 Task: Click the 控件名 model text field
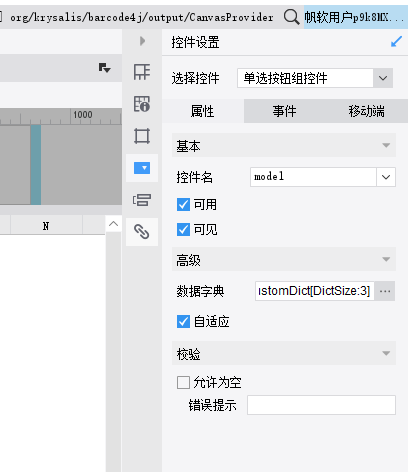313,177
